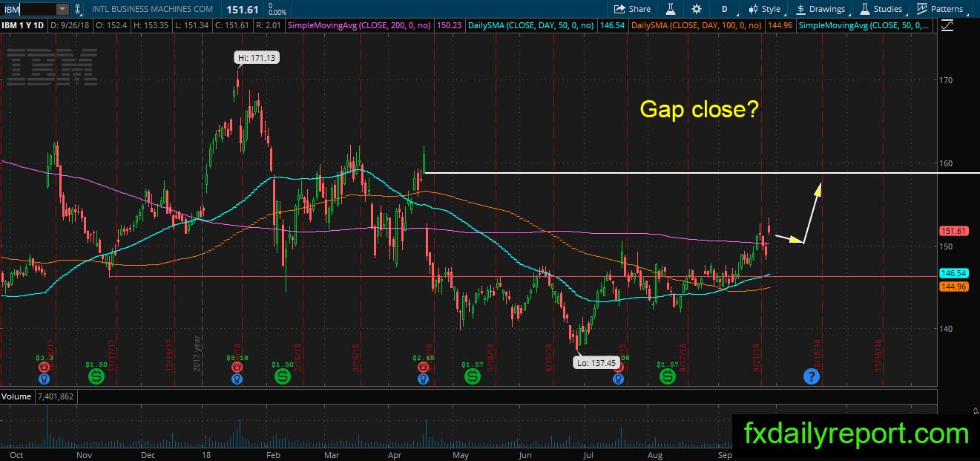The image size is (980, 461).
Task: Open the Studies menu
Action: [x=881, y=9]
